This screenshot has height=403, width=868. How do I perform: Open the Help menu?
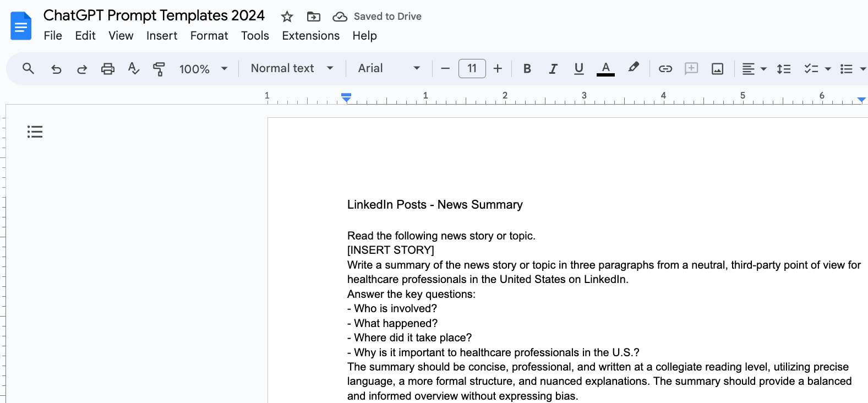[x=364, y=36]
